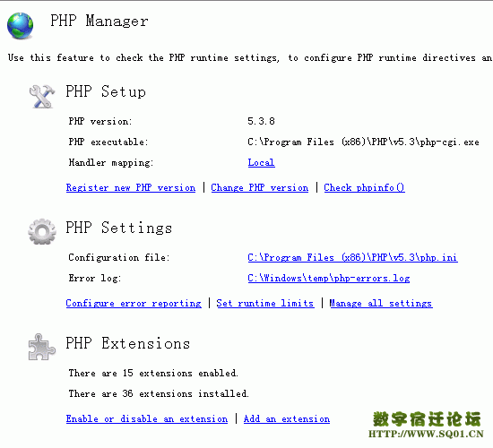The width and height of the screenshot is (493, 448).
Task: Click the PHP Extensions section heading
Action: pyautogui.click(x=127, y=343)
